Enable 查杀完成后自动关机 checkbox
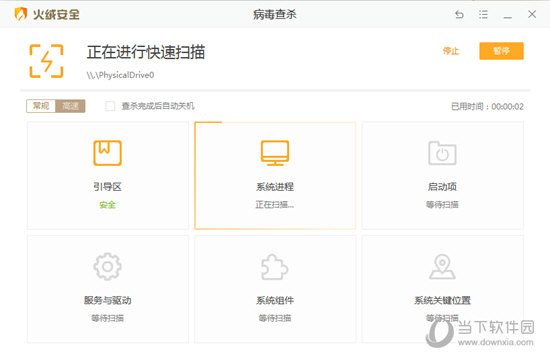 tap(110, 106)
